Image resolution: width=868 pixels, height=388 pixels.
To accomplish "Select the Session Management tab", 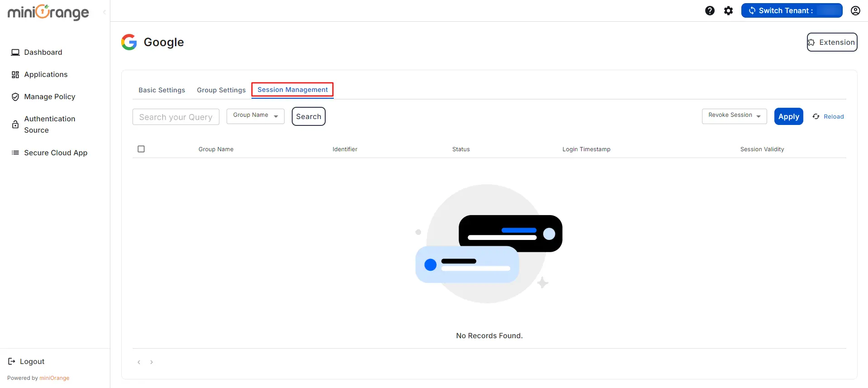I will tap(293, 90).
